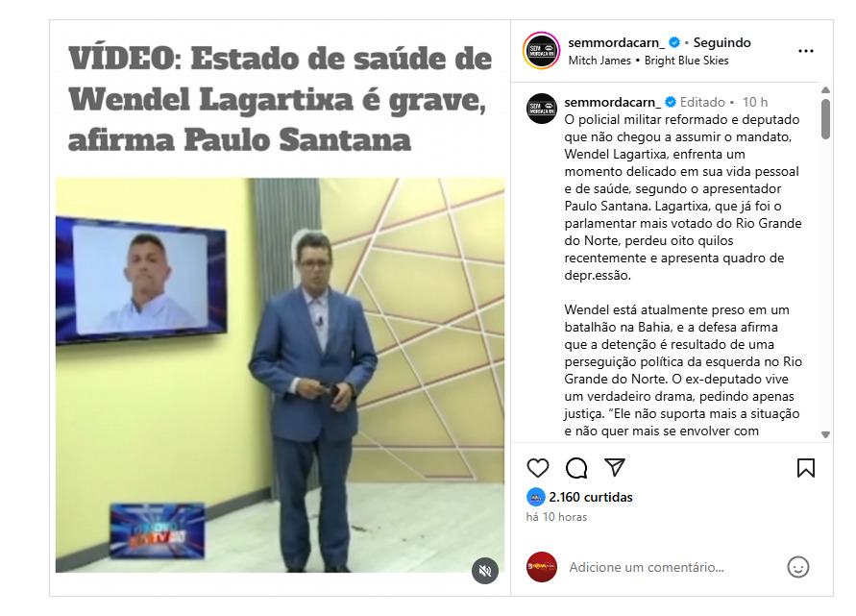Open comments with the speech bubble icon

tap(576, 468)
